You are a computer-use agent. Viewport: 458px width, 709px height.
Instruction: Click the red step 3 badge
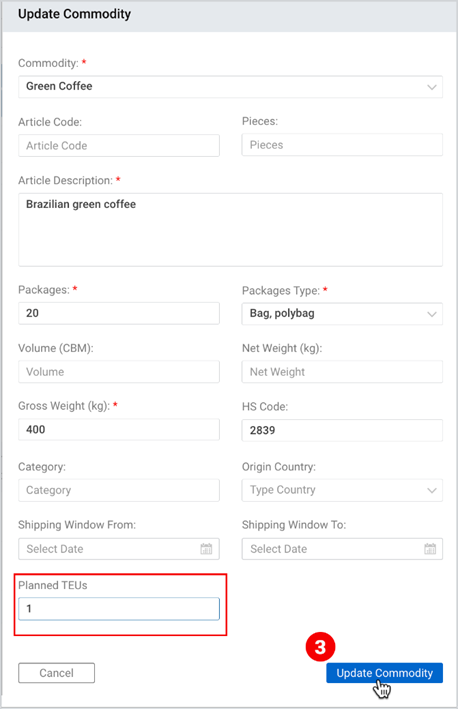coord(320,647)
